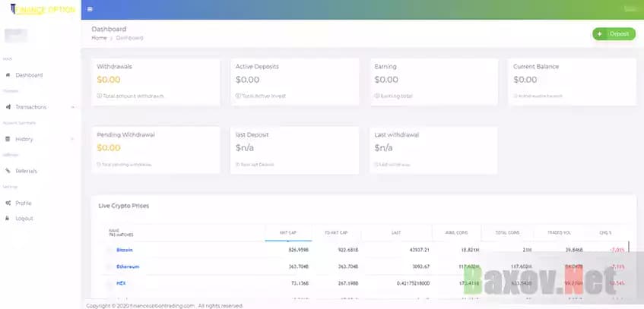
Task: Go to Home in the breadcrumb
Action: coord(99,37)
